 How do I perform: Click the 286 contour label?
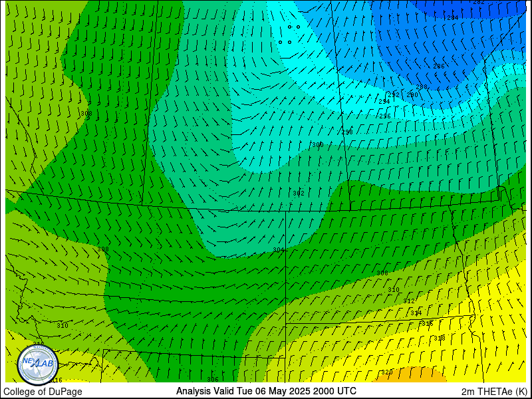[439, 66]
